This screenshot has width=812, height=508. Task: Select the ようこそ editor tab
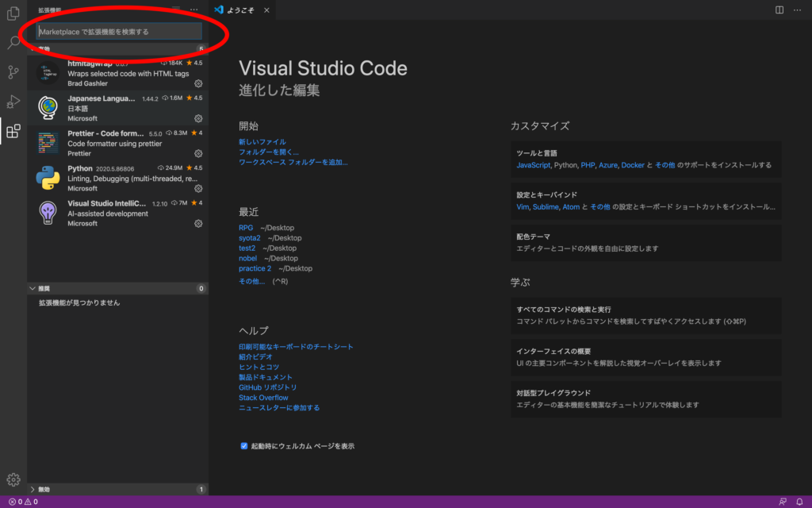(243, 10)
